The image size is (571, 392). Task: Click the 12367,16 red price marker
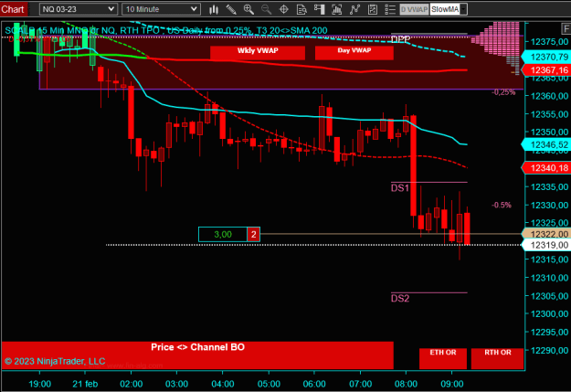coord(546,70)
